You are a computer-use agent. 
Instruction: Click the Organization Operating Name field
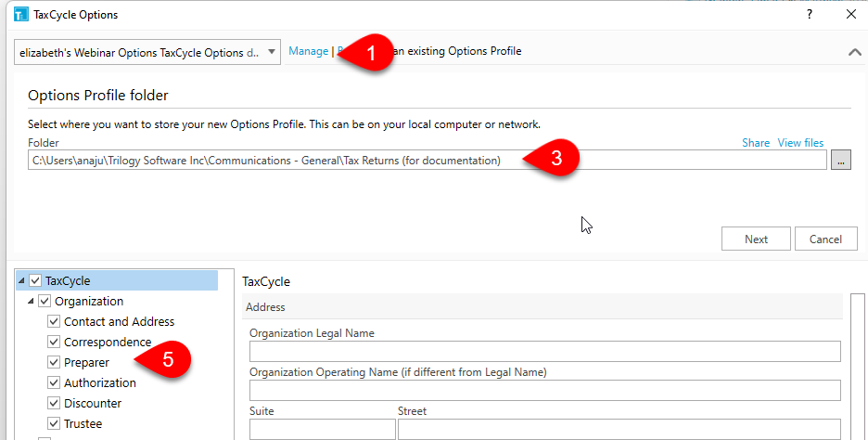click(x=544, y=390)
